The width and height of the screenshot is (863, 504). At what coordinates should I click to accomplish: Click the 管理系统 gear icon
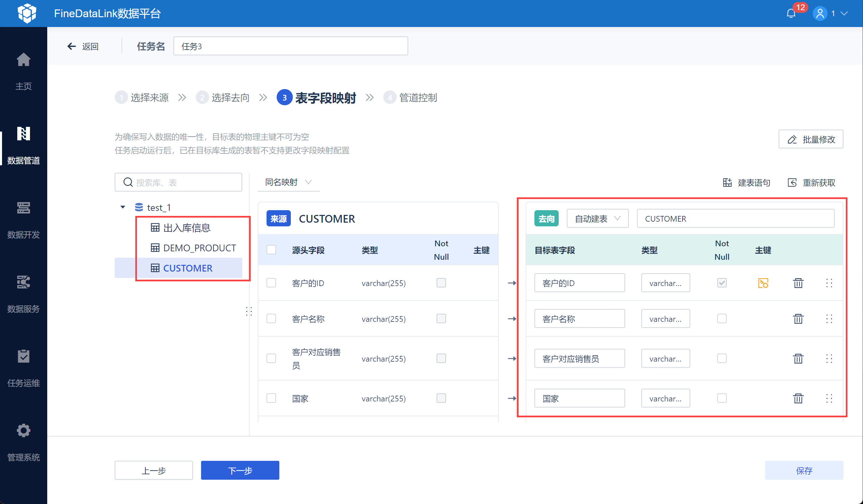[x=23, y=430]
